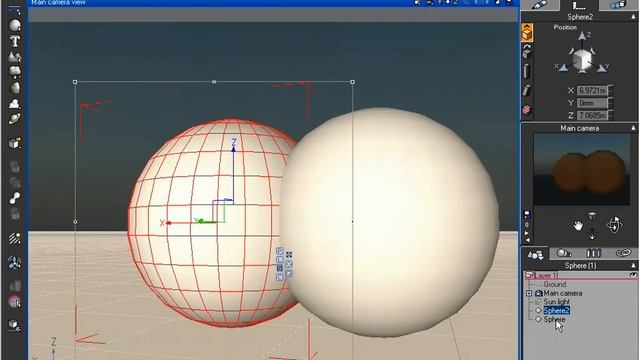Click the Y arrow on Position widget
Image resolution: width=640 pixels, height=360 pixels.
(601, 68)
